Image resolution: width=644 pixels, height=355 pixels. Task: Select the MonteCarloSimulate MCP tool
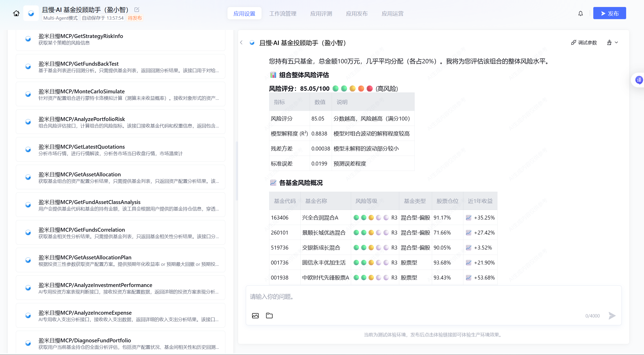coord(120,94)
